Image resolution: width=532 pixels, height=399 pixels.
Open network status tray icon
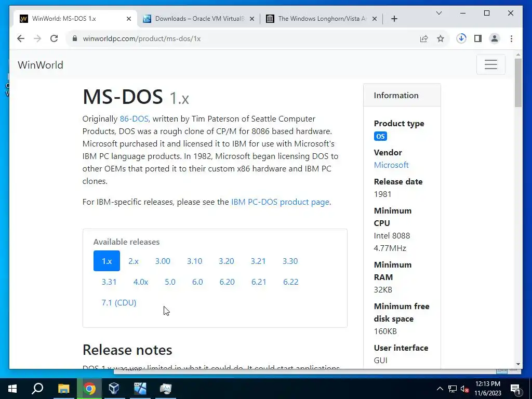pyautogui.click(x=453, y=389)
